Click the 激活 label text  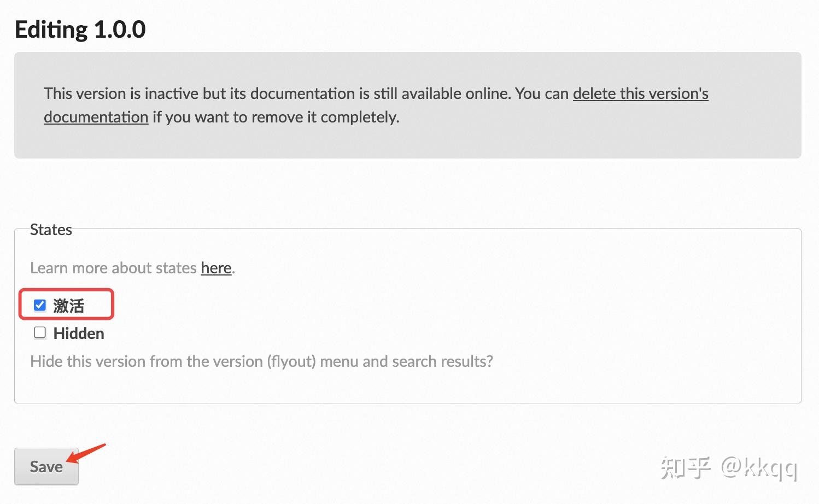[69, 306]
